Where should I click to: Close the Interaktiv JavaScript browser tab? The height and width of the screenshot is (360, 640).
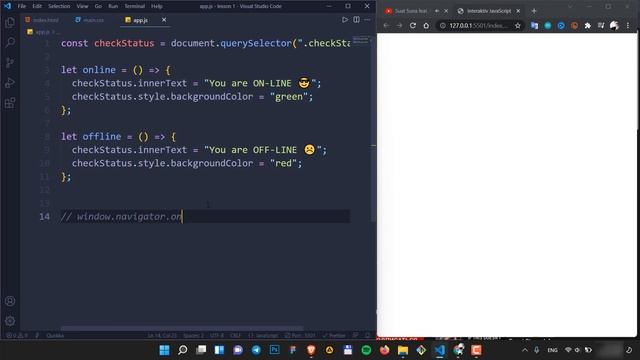click(518, 11)
